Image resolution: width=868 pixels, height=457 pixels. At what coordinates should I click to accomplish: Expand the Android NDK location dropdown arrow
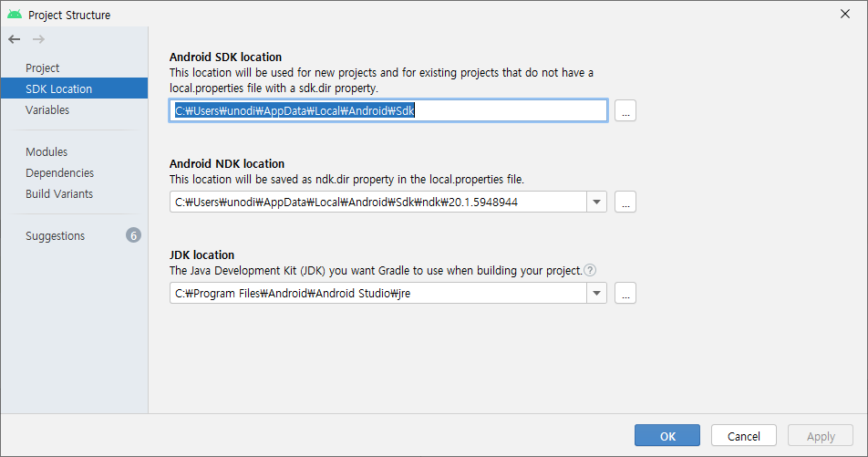596,203
